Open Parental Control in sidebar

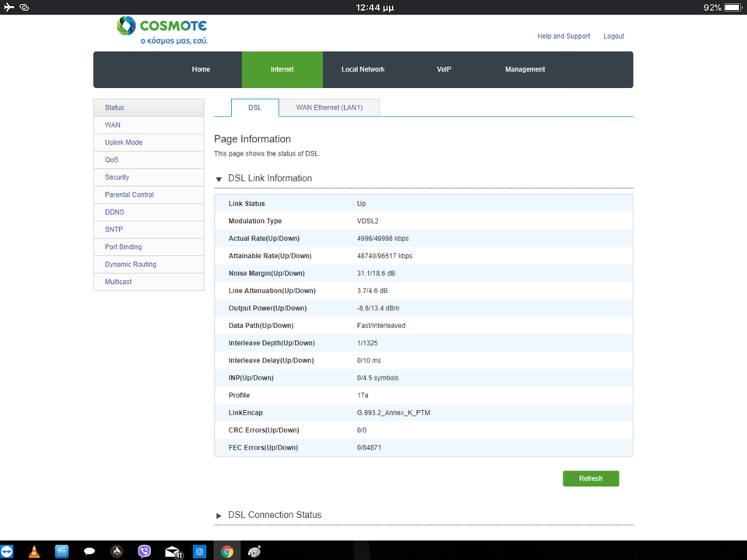149,194
